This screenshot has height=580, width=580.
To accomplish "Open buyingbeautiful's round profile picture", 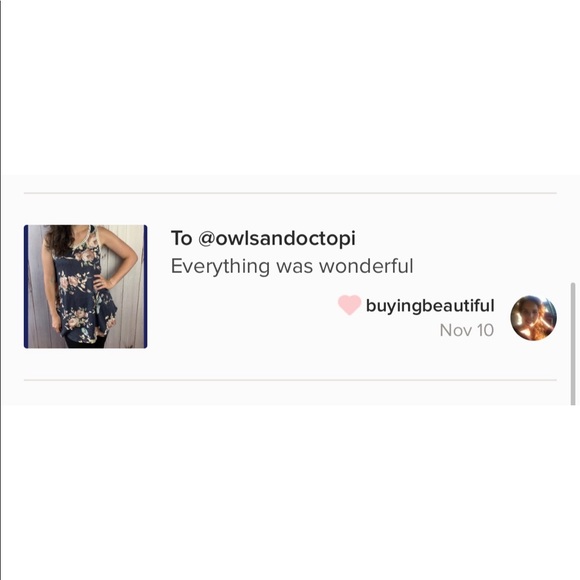I will click(533, 318).
